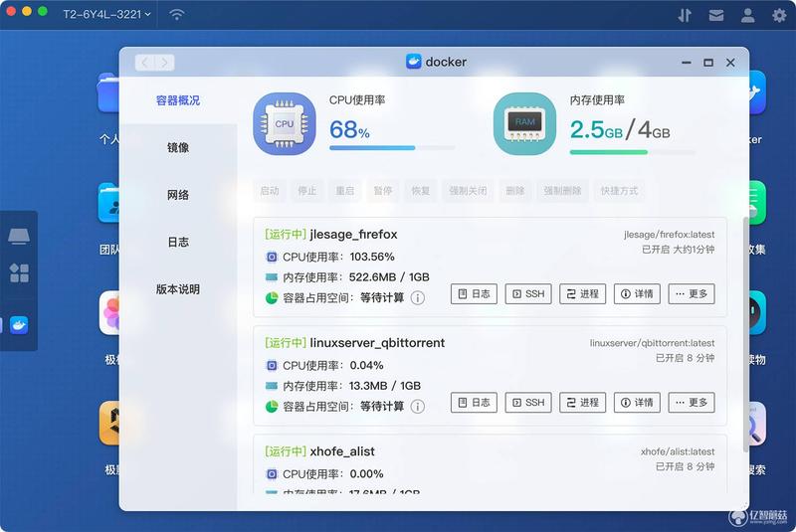Screen dimensions: 796x532
Task: Click xhofe_alist CPU usage icon
Action: tap(272, 473)
